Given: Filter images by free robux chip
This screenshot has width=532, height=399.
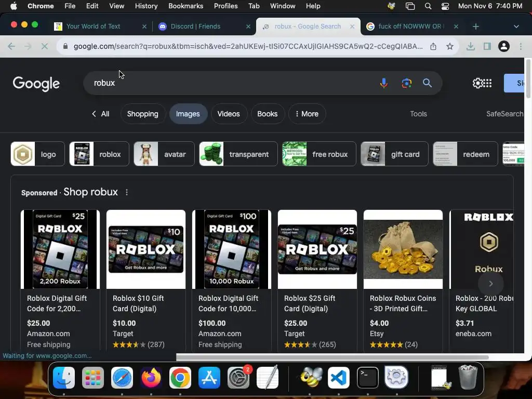Looking at the screenshot, I should [x=320, y=154].
